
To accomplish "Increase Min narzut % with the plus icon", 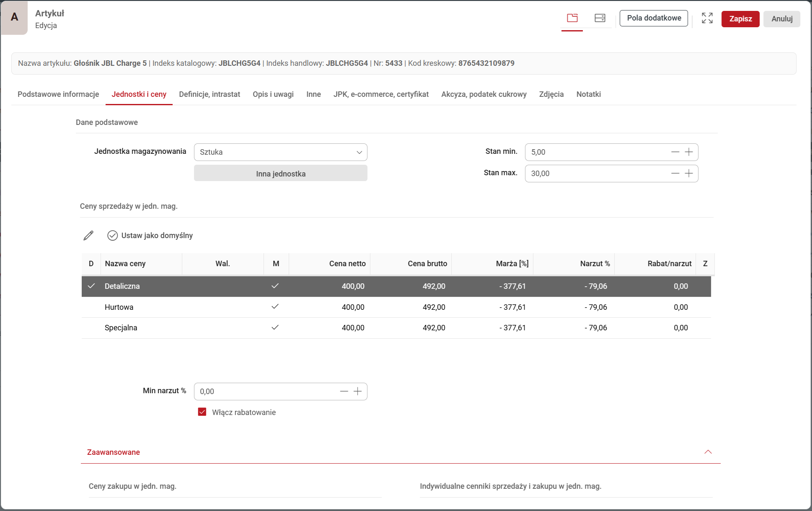I will tap(357, 392).
